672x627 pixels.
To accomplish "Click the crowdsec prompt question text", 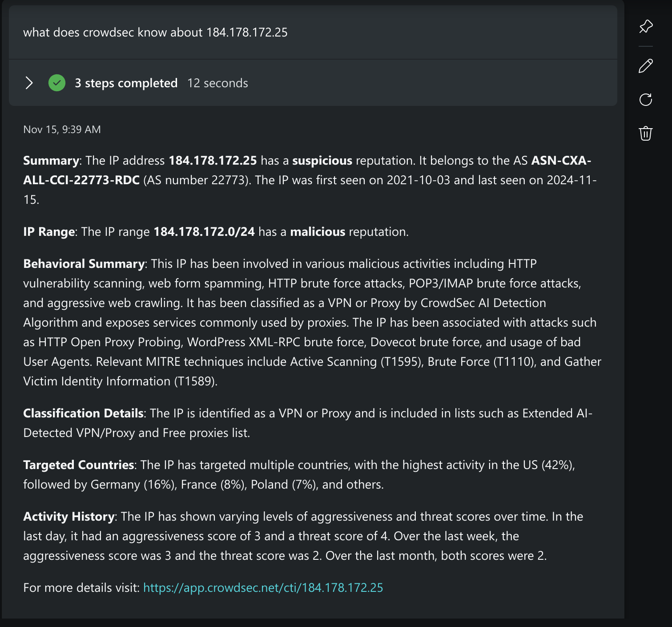I will pos(155,32).
